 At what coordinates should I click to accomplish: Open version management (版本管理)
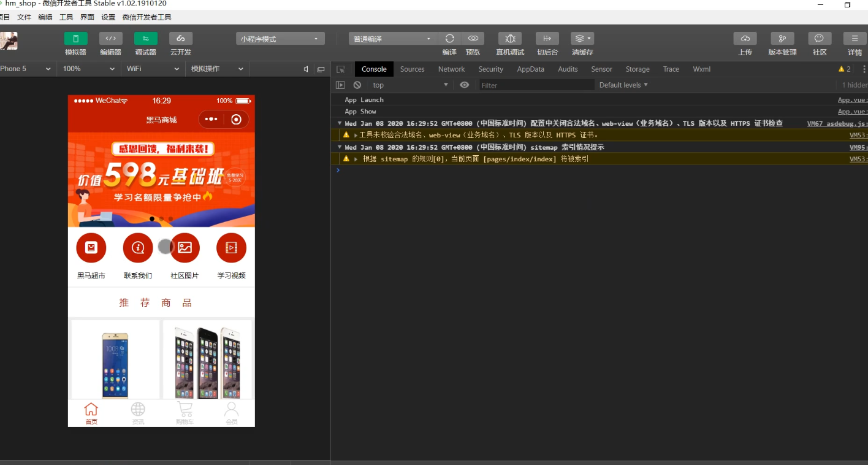[782, 39]
